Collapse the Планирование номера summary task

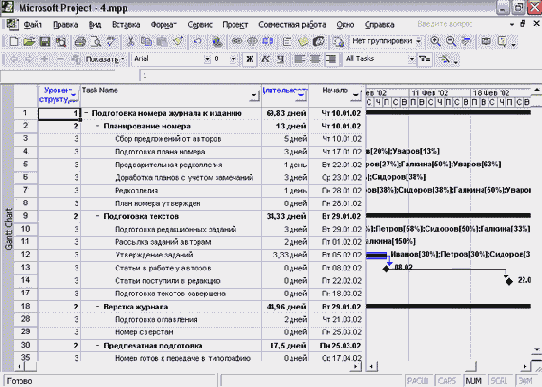(x=98, y=126)
